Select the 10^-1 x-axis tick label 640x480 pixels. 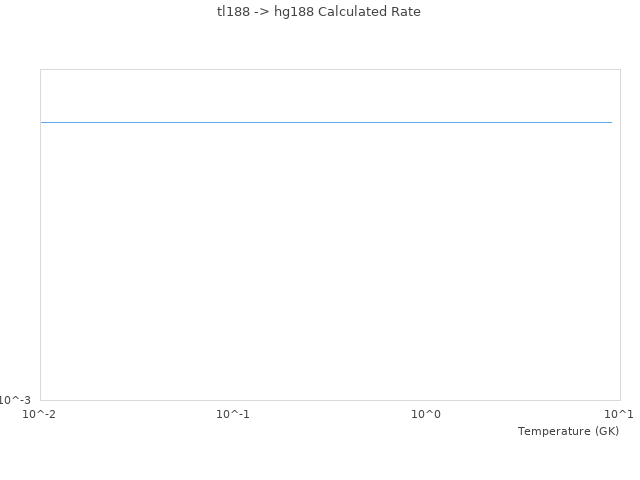coord(233,414)
